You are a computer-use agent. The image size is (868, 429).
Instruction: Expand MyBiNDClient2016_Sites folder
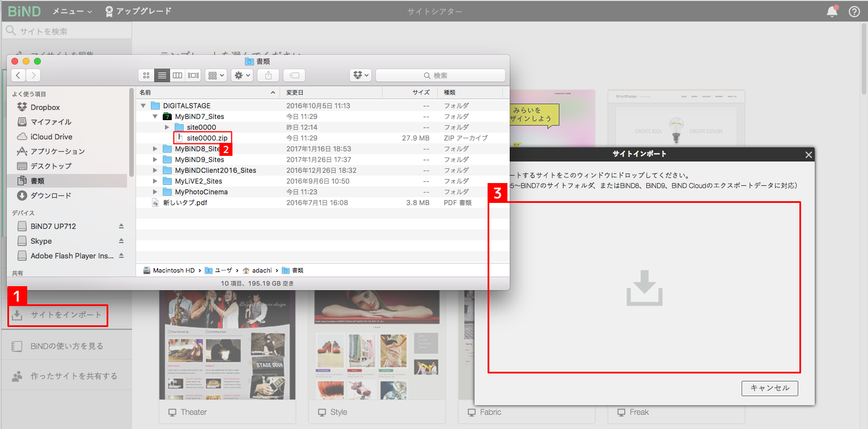pos(155,171)
